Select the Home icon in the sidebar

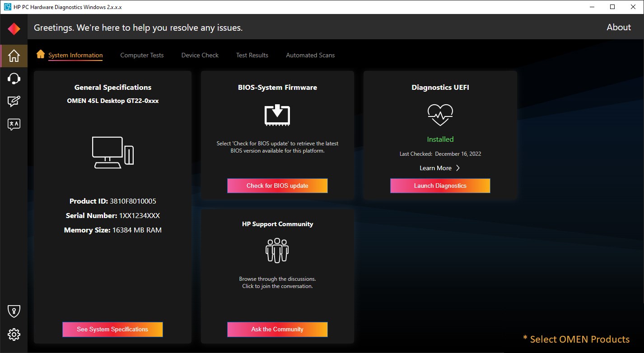14,55
